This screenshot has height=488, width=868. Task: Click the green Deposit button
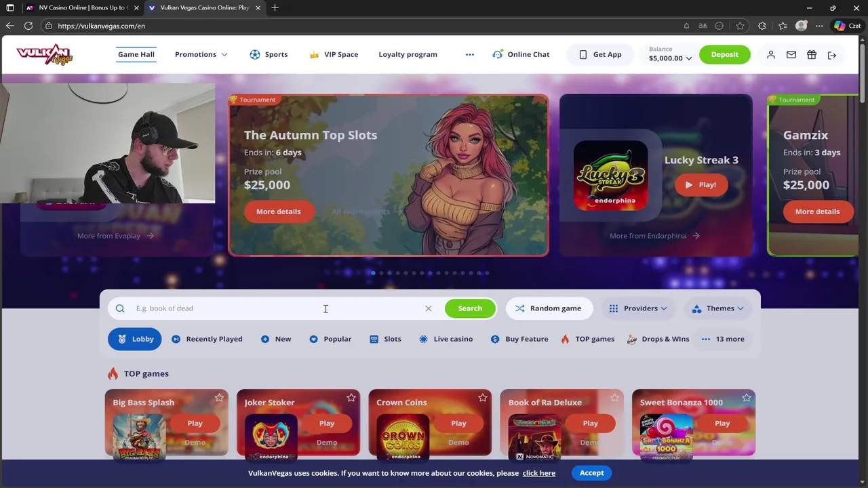pyautogui.click(x=724, y=54)
